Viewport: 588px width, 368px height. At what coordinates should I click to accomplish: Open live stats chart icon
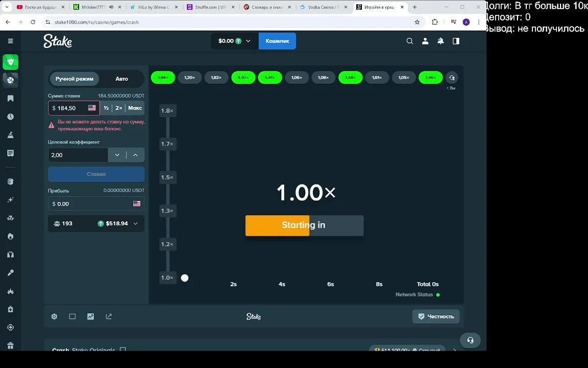tap(91, 316)
